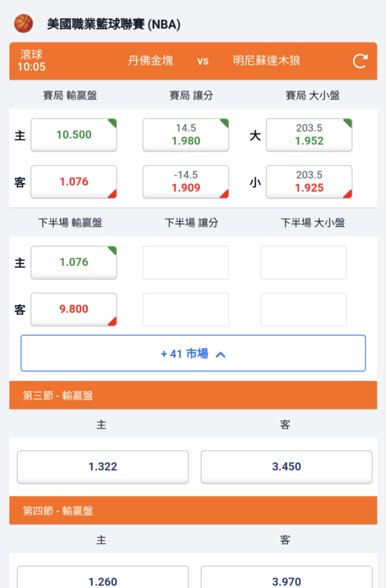Pick home handicap 14.5 at 1.980
The height and width of the screenshot is (588, 386).
186,135
